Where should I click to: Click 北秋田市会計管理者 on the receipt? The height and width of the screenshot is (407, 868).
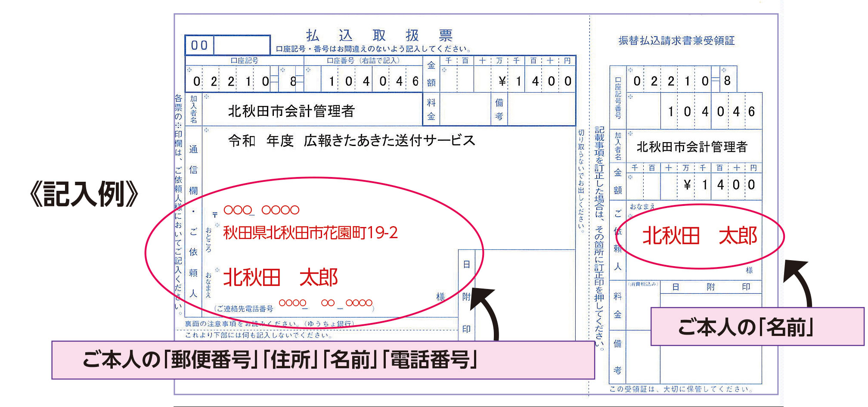[691, 147]
